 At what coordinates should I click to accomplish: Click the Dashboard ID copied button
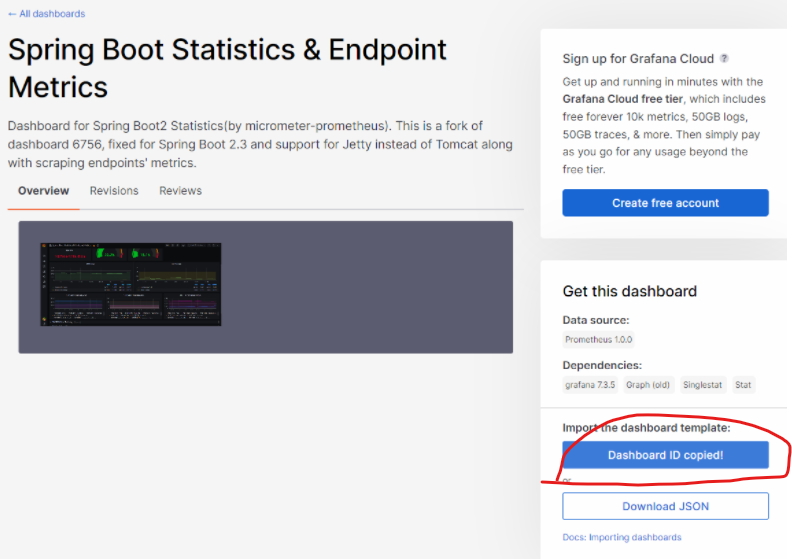(x=665, y=455)
